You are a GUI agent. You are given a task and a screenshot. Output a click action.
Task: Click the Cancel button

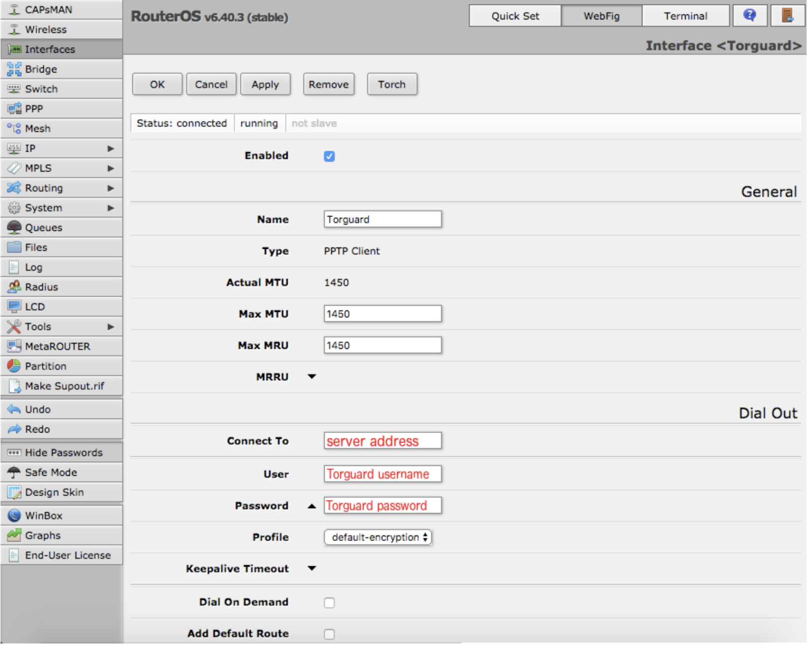click(211, 84)
